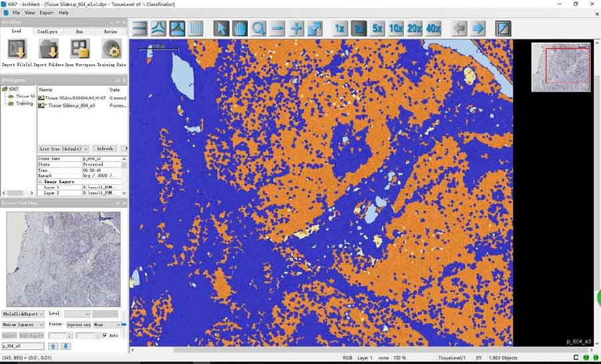Toggle the grid overlay toolbar icon
Screen dimensions: 601x364
[196, 29]
